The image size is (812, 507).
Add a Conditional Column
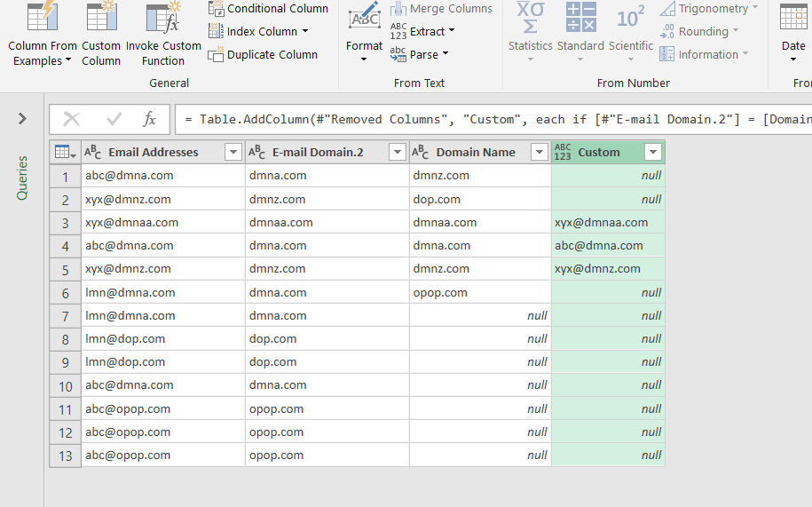point(268,8)
